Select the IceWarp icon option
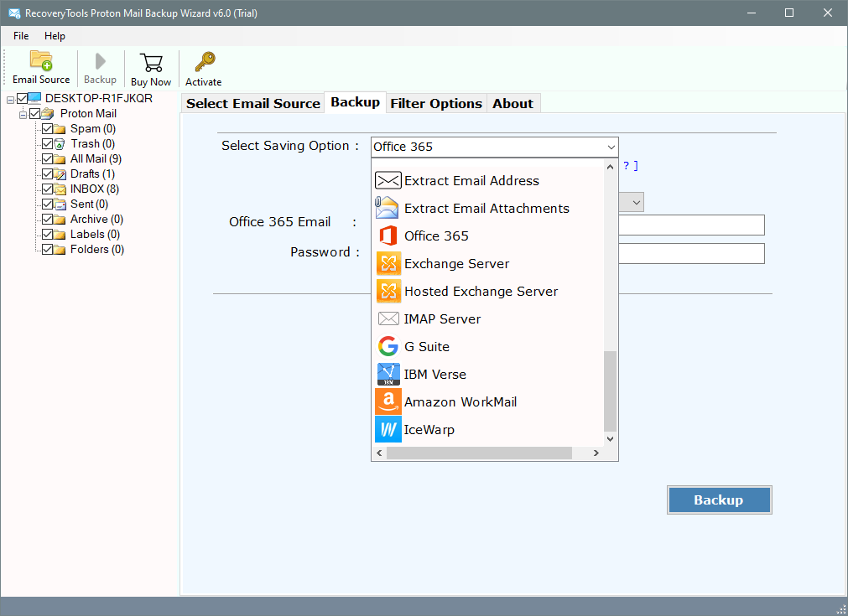 (x=388, y=430)
